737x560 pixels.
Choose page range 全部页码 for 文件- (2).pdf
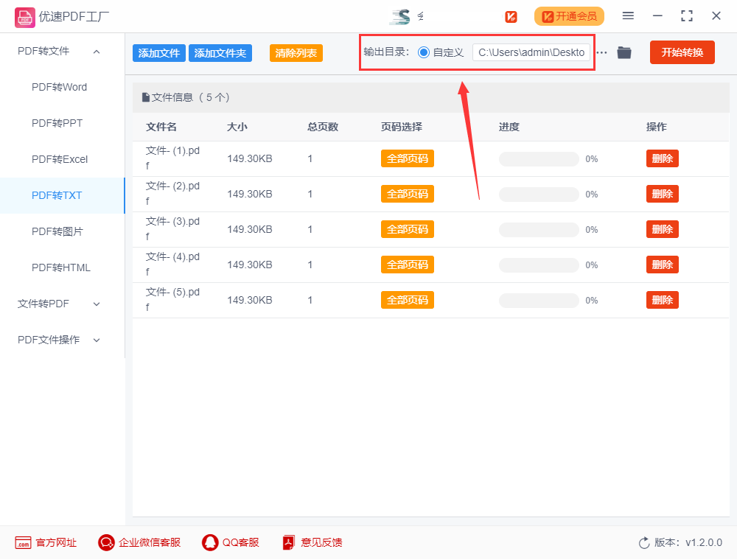coord(408,194)
